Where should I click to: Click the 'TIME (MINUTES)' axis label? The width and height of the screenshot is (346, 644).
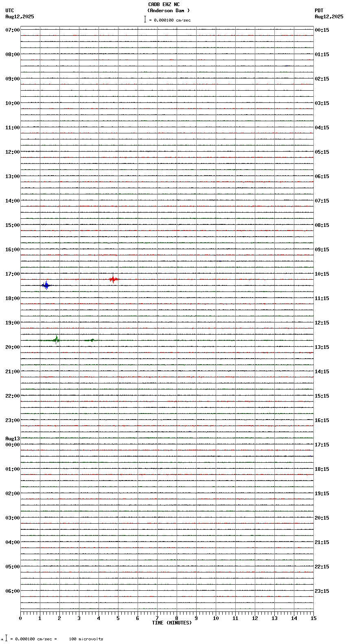click(172, 623)
